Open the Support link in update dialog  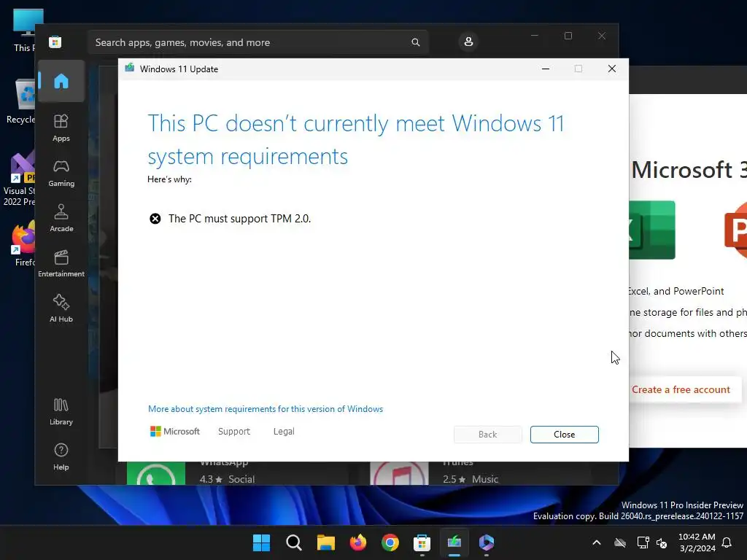234,432
